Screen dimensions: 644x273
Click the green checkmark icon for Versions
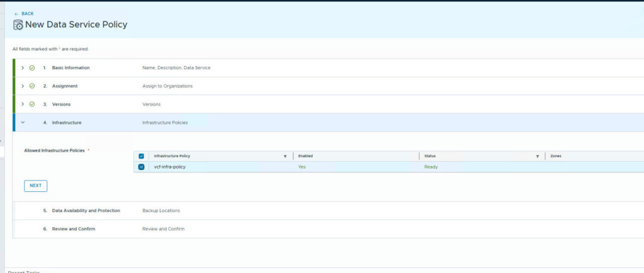(x=32, y=104)
